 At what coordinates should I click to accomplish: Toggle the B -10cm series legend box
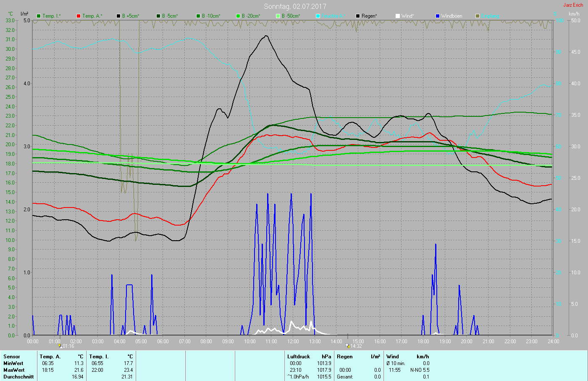[x=198, y=16]
